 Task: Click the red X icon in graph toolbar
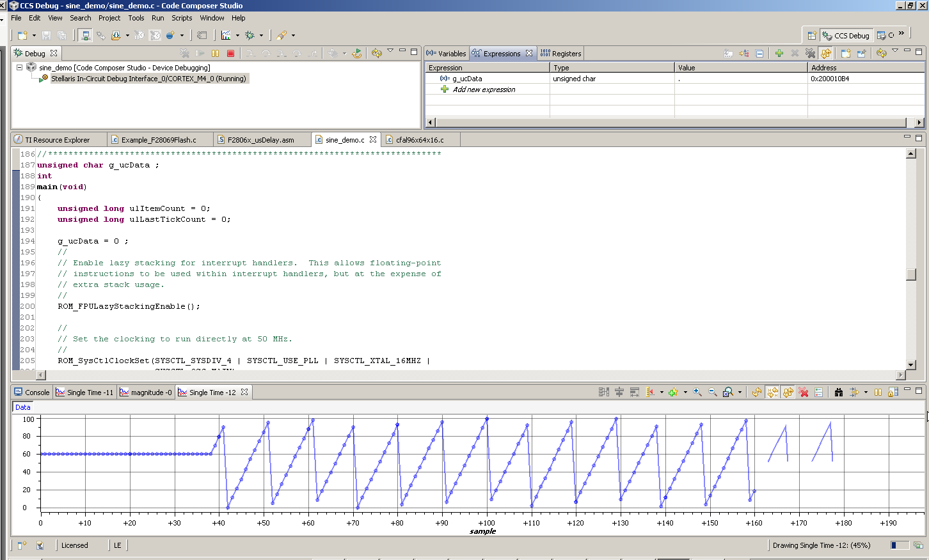pyautogui.click(x=804, y=393)
